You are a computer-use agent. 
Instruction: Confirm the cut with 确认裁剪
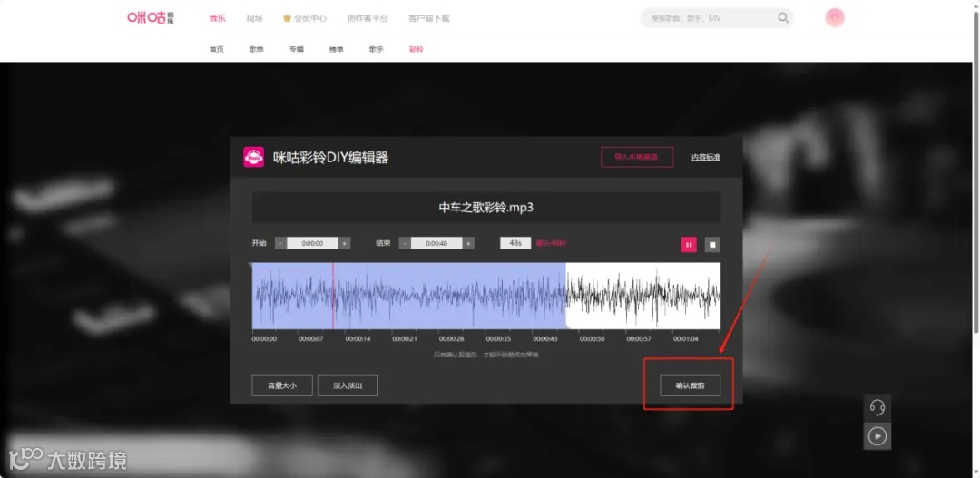click(x=690, y=385)
